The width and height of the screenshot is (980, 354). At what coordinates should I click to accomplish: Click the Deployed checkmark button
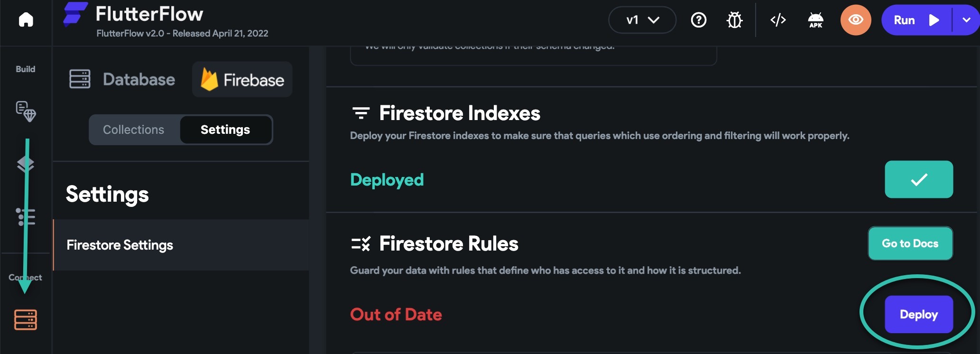coord(919,179)
